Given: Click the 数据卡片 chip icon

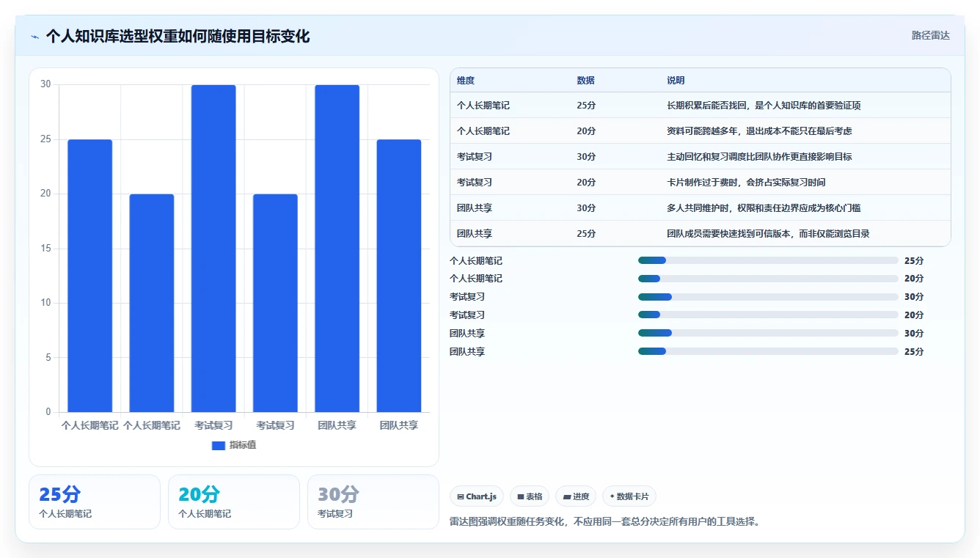Looking at the screenshot, I should click(612, 496).
